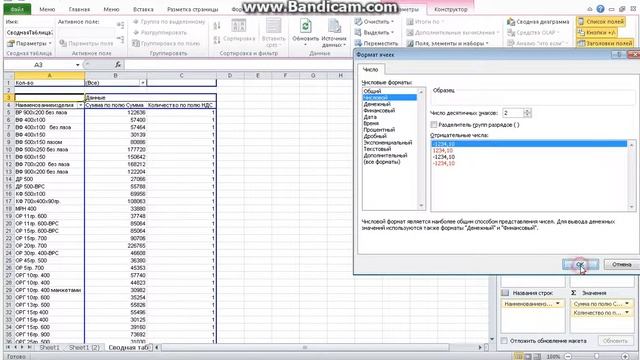
Task: Click OK in Формат ячеек dialog
Action: tap(580, 264)
